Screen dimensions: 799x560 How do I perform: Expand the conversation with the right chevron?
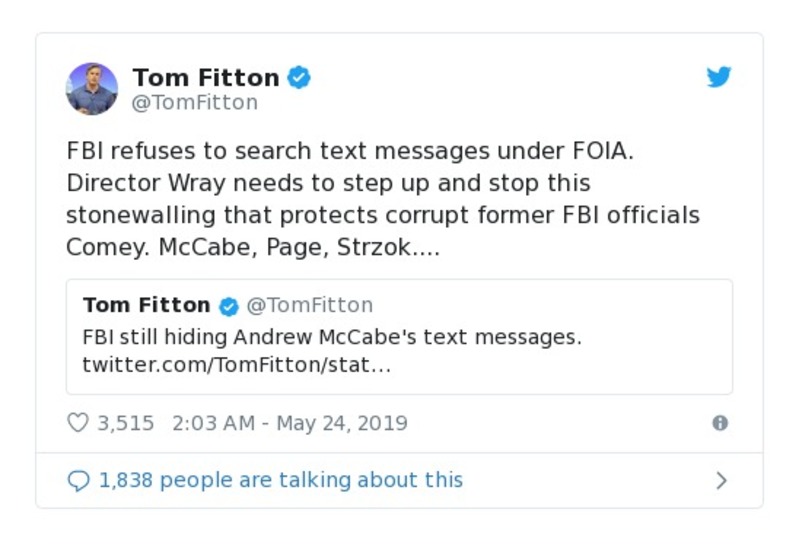click(721, 481)
